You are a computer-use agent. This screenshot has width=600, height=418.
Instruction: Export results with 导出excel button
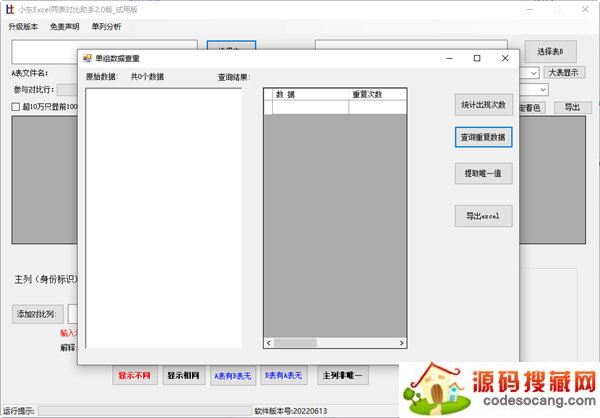tap(483, 216)
